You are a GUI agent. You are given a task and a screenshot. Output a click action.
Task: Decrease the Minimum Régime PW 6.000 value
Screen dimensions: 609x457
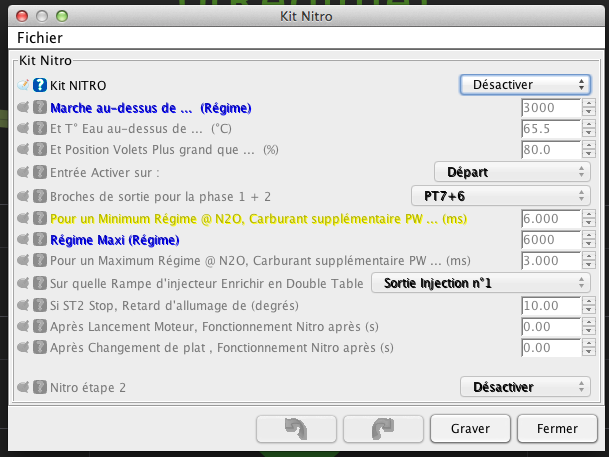point(589,223)
